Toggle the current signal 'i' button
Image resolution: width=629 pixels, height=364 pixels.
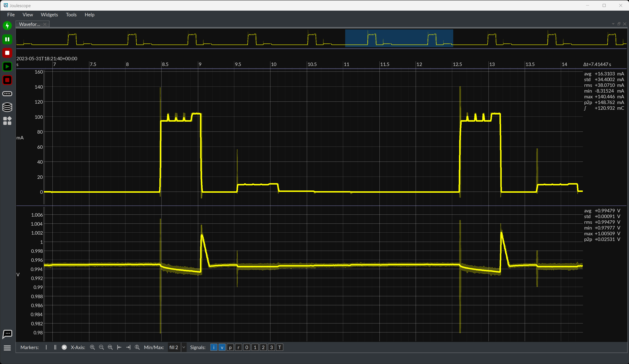coord(214,347)
